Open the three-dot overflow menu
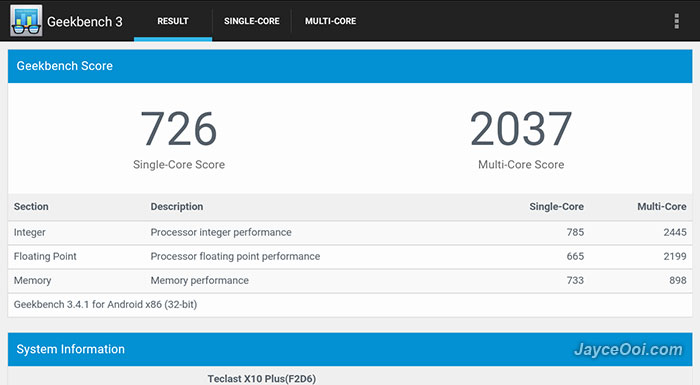 (x=677, y=21)
